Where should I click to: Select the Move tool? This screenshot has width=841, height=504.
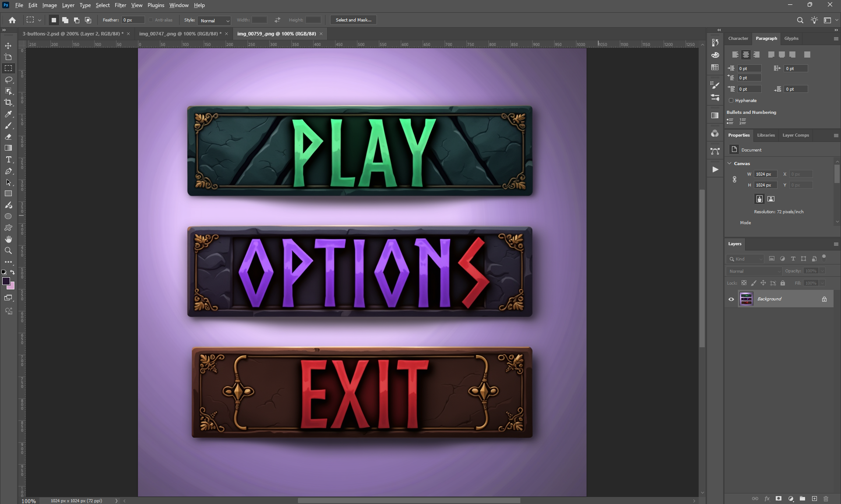click(x=8, y=46)
